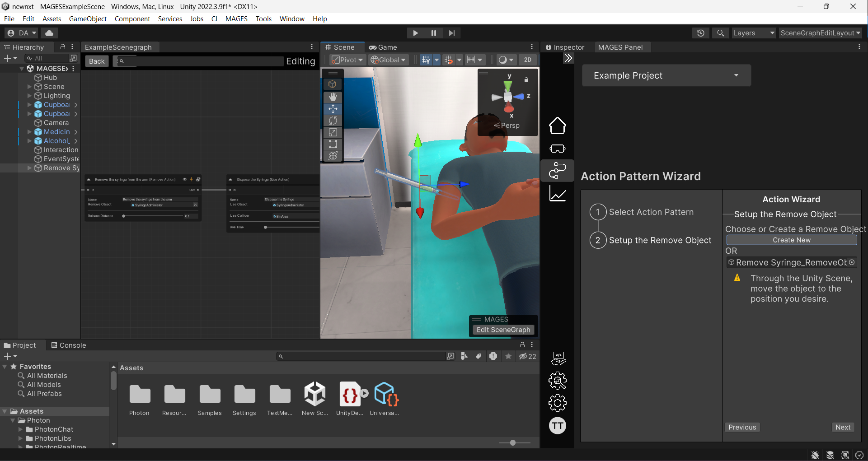Image resolution: width=868 pixels, height=461 pixels.
Task: Click Search by Label icon in Project panel
Action: pos(479,356)
